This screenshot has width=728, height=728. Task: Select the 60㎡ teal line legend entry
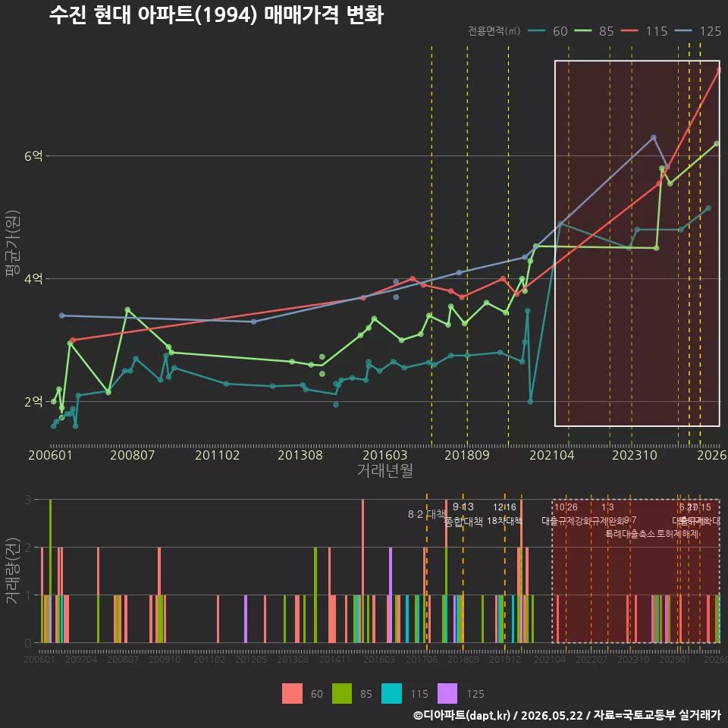pos(548,31)
